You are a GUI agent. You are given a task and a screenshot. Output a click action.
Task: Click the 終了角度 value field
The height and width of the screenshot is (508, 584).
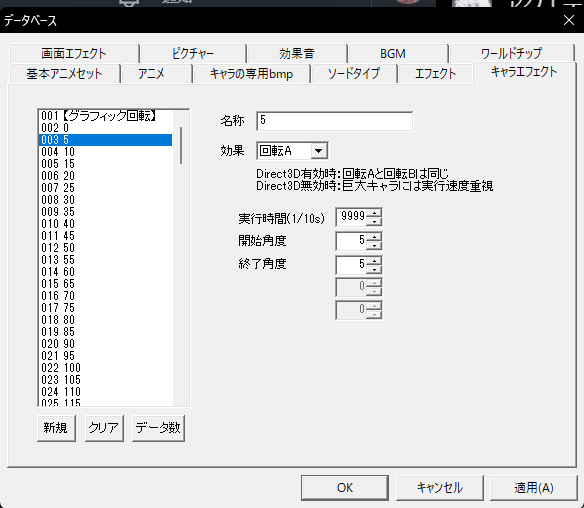tap(351, 264)
